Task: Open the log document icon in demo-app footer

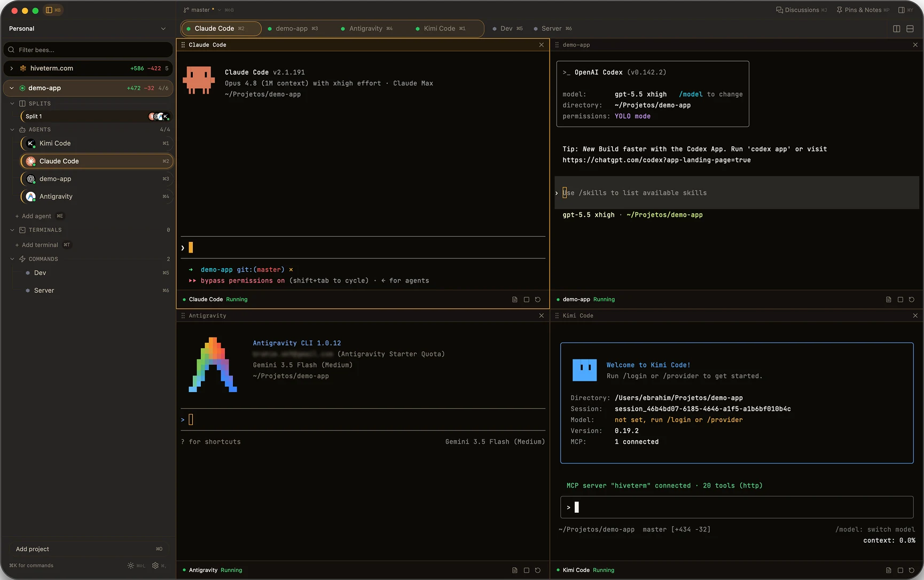Action: (889, 300)
